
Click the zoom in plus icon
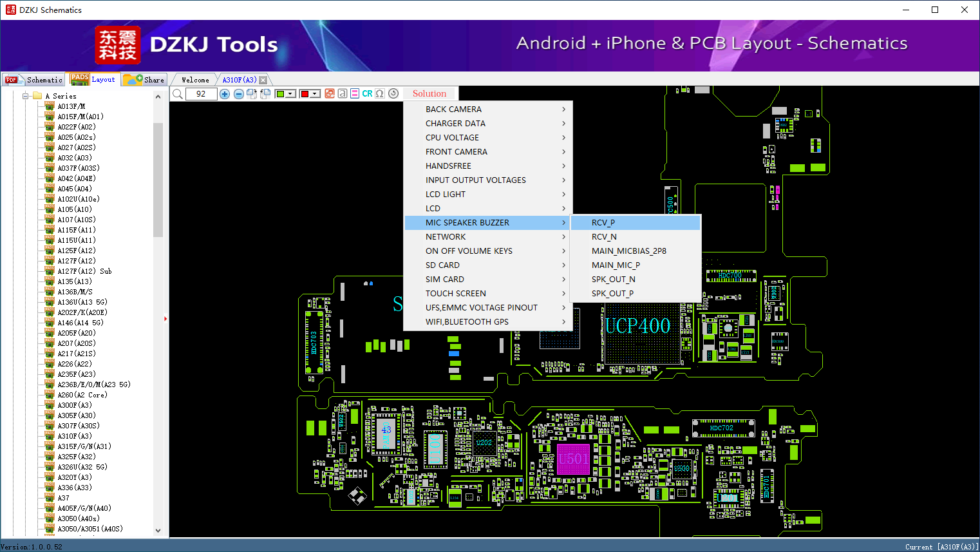[x=225, y=94]
